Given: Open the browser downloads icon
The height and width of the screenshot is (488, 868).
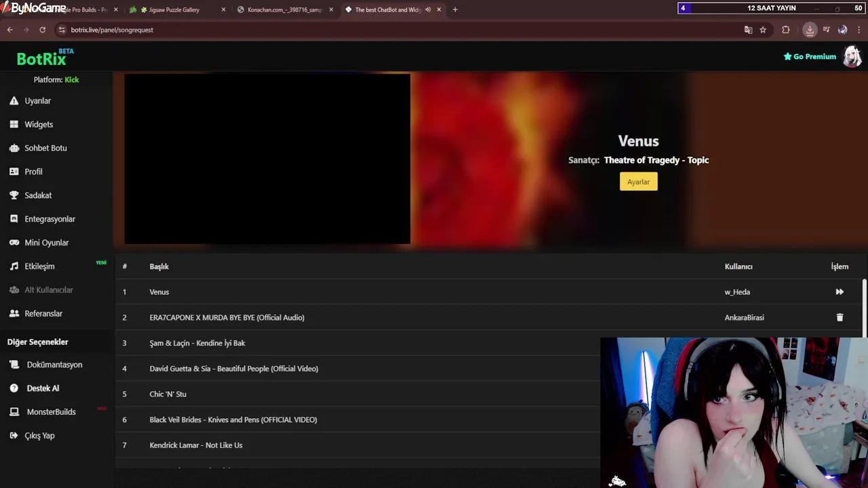Looking at the screenshot, I should pyautogui.click(x=810, y=30).
